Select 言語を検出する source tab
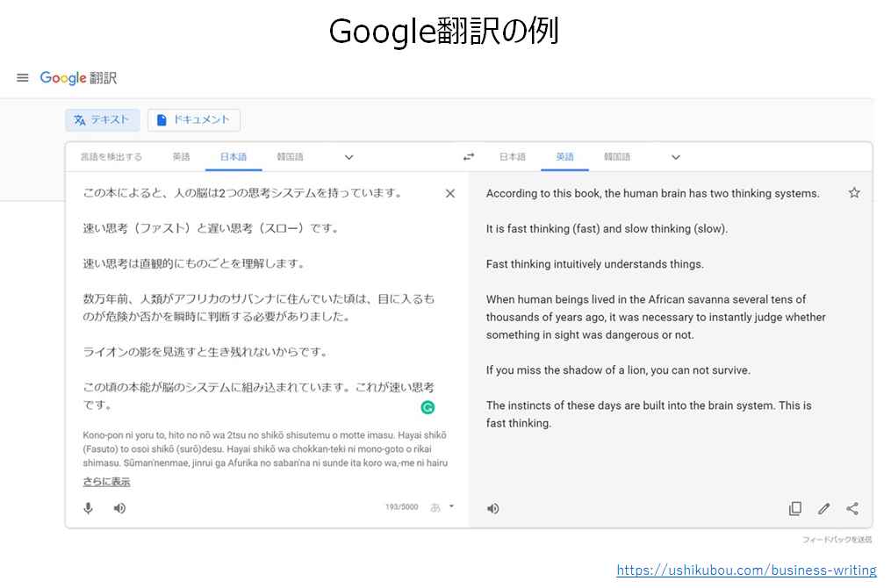 (111, 157)
